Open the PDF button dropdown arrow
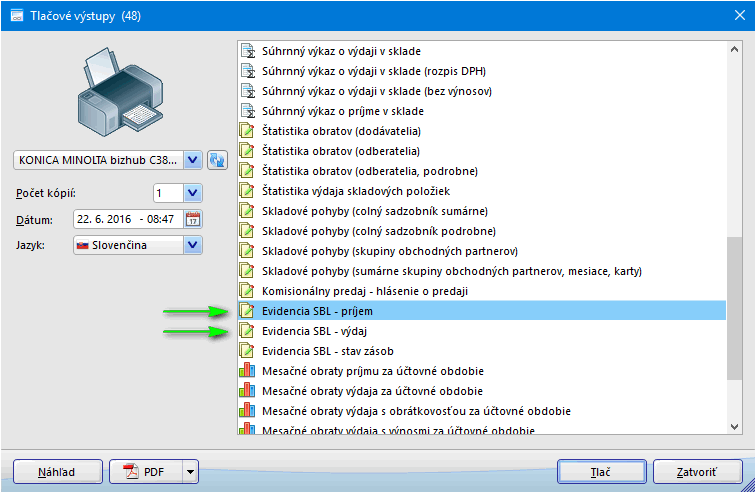Screen dimensions: 756x493 [190, 471]
